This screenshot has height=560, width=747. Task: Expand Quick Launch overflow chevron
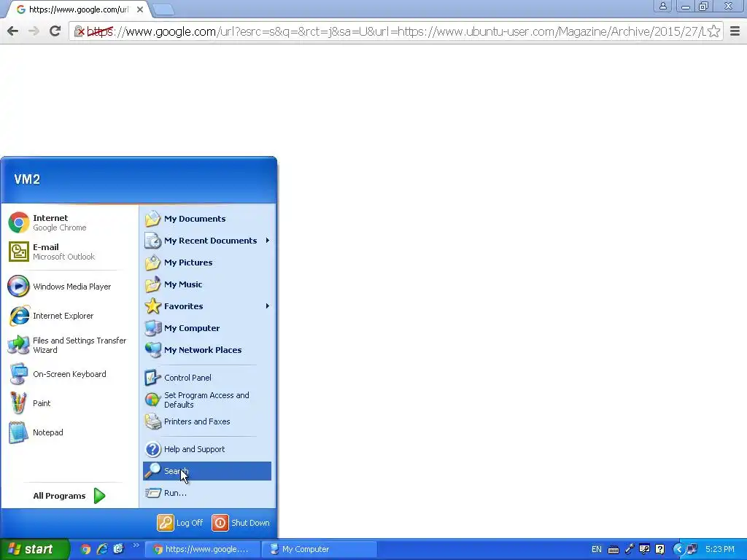click(x=136, y=545)
